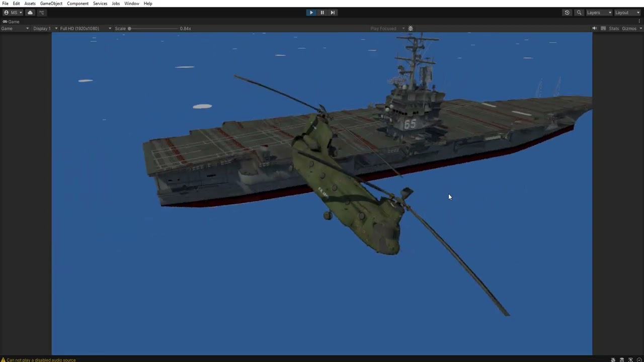The image size is (644, 362).
Task: Toggle the Mute Audio icon
Action: point(595,29)
